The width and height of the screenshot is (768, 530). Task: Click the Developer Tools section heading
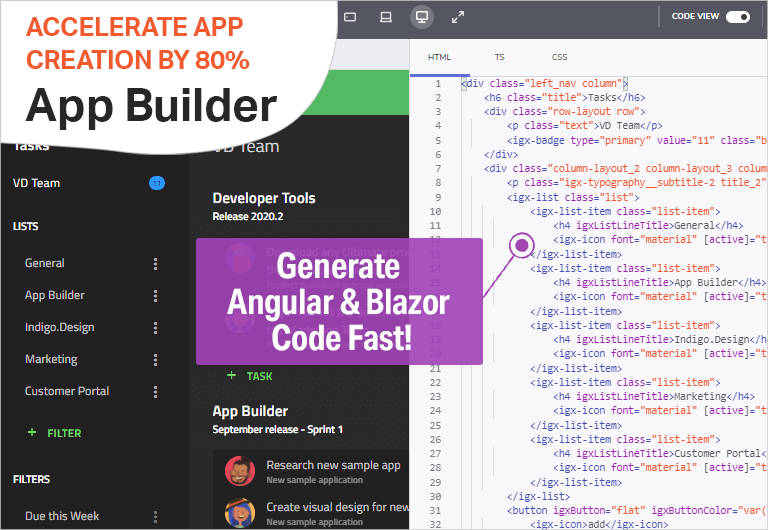264,198
